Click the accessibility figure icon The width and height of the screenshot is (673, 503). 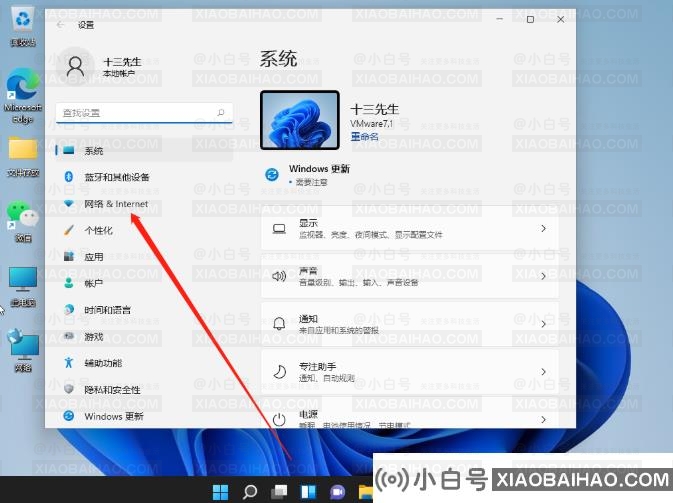point(69,363)
